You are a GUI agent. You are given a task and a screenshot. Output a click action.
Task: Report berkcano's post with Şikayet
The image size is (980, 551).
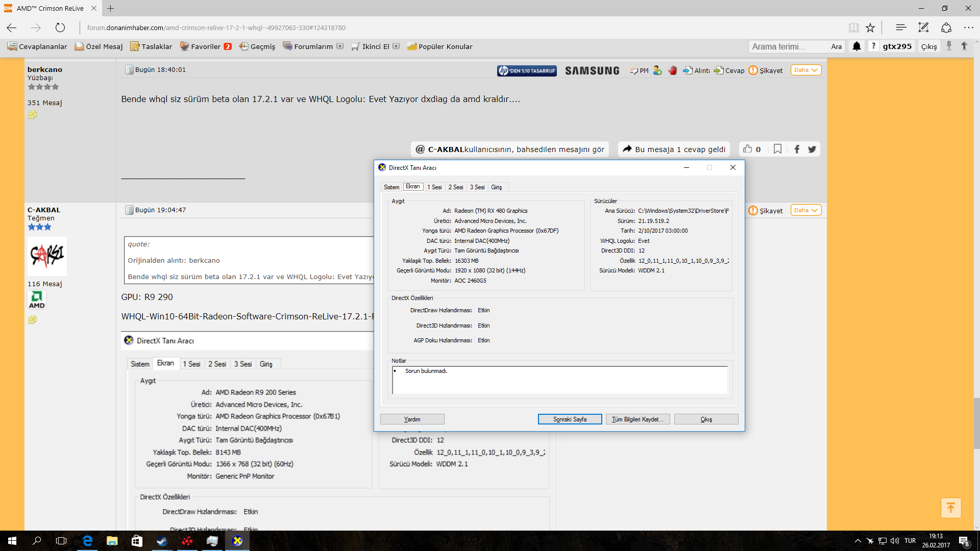point(766,70)
